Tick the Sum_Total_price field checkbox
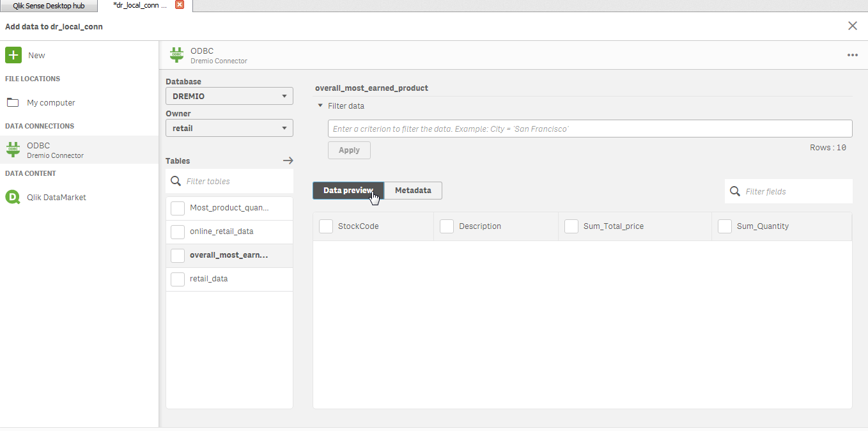This screenshot has height=431, width=868. (571, 226)
